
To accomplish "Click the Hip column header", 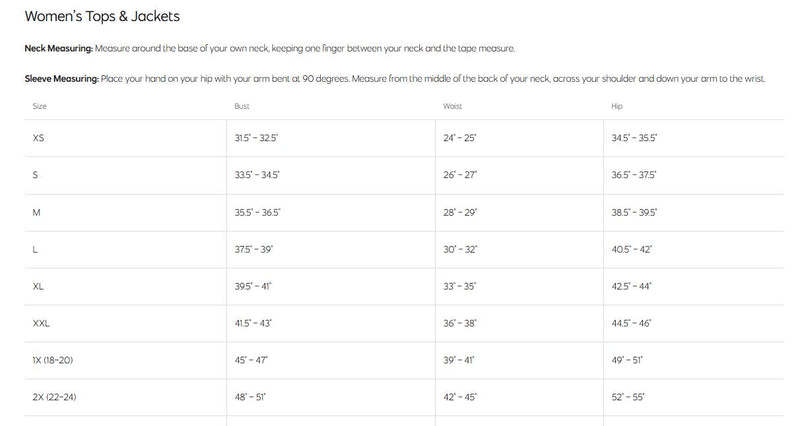I will [617, 106].
